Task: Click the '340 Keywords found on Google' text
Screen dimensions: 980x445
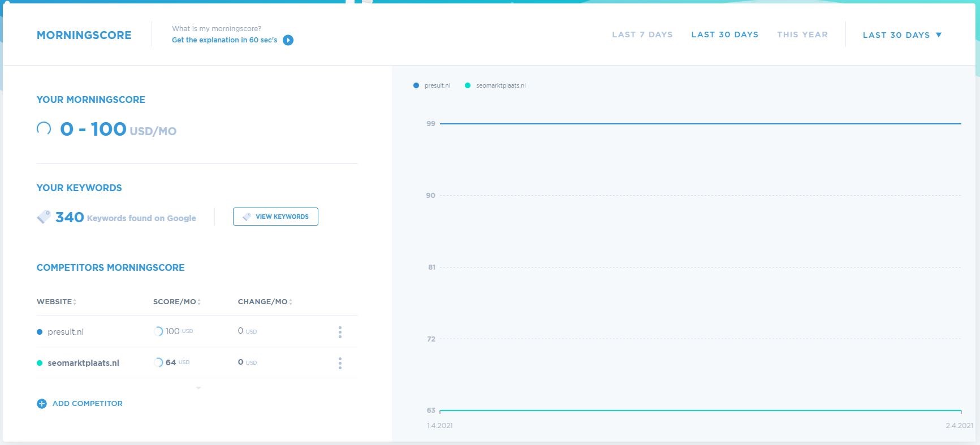Action: (126, 218)
